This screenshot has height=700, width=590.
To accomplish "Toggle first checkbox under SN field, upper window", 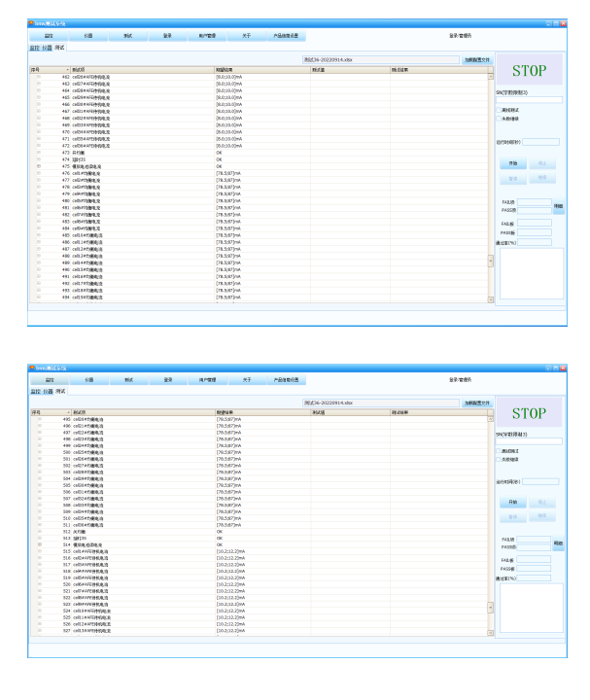I will click(500, 110).
